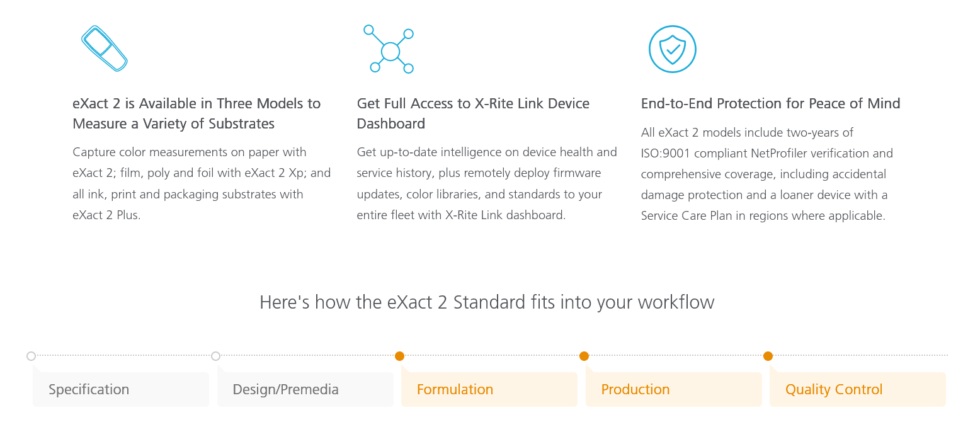The width and height of the screenshot is (980, 427).
Task: Select the Specification workflow step
Action: coord(121,389)
